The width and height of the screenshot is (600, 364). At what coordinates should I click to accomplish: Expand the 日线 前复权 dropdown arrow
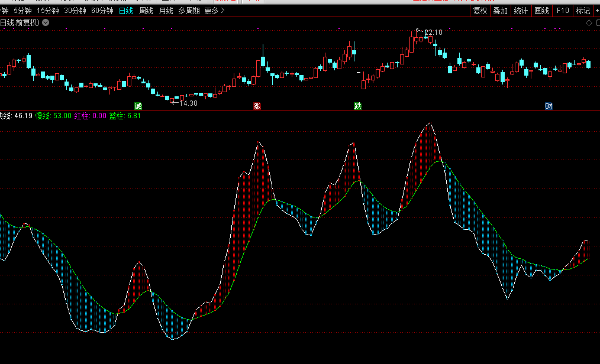click(x=46, y=23)
